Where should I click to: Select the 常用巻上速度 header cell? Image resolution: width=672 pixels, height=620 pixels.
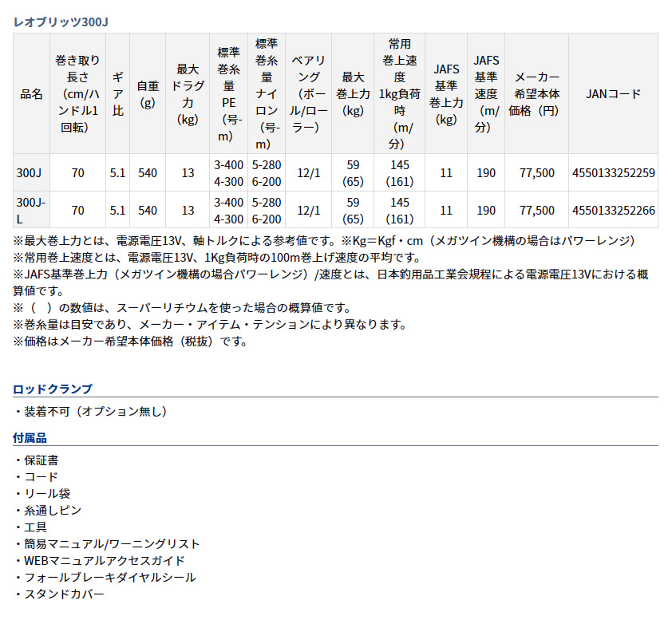coord(399,94)
